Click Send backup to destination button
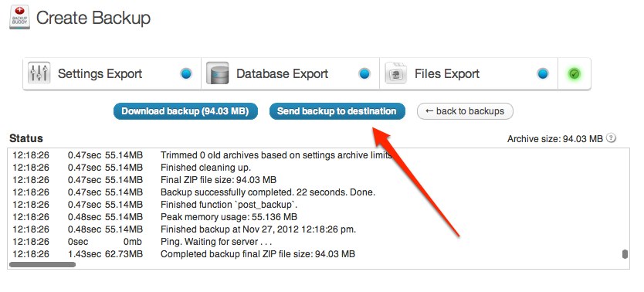This screenshot has width=644, height=292. tap(337, 111)
